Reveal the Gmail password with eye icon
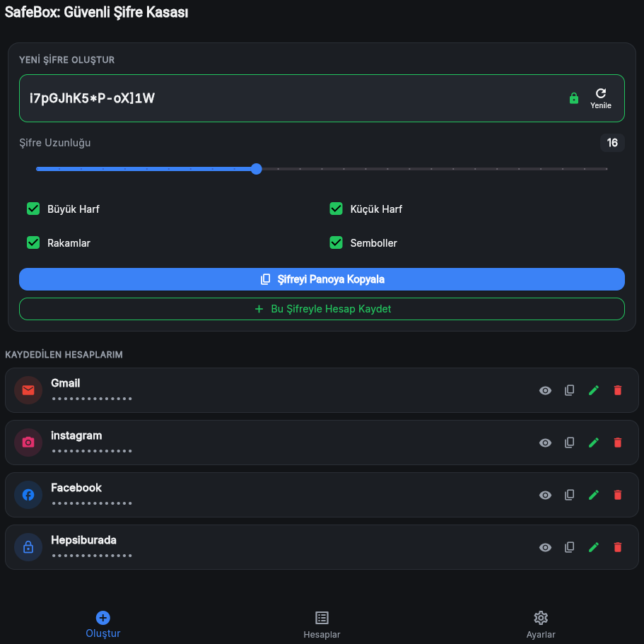644x644 pixels. coord(545,390)
